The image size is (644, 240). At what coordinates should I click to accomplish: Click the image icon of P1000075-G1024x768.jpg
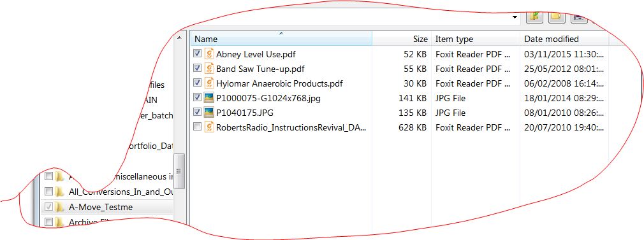pyautogui.click(x=209, y=98)
